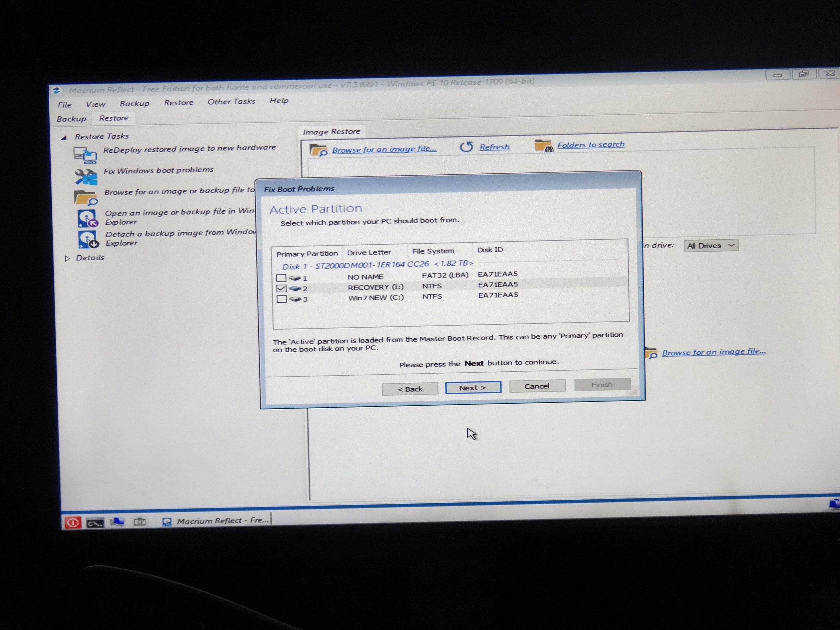Expand the Details section

click(x=67, y=259)
